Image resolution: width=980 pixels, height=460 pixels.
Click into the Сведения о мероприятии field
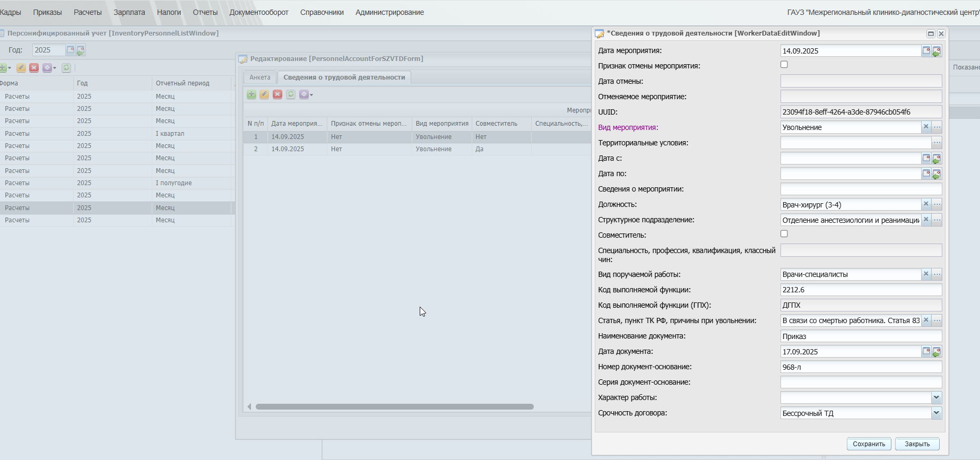(x=861, y=189)
